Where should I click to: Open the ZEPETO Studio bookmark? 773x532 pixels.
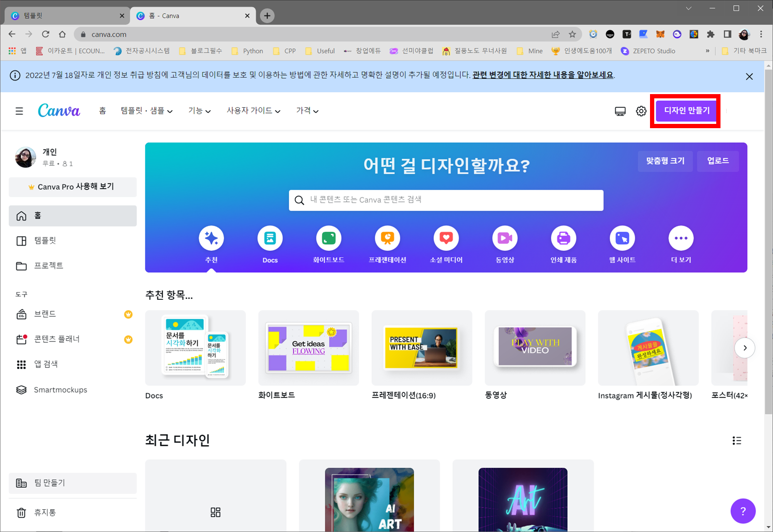pos(648,51)
